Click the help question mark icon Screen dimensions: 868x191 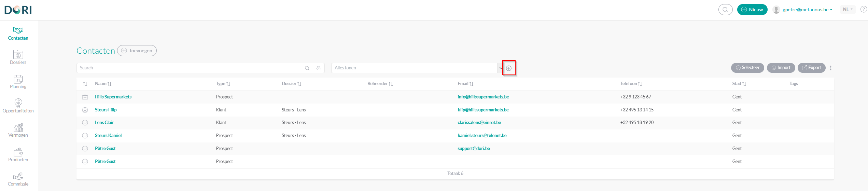863,10
